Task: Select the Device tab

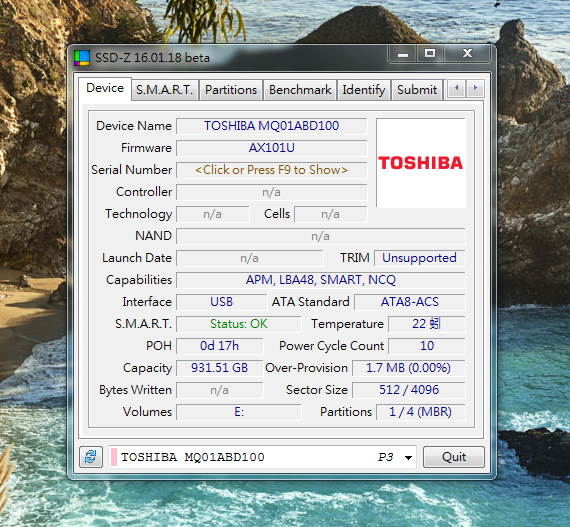Action: click(x=105, y=88)
